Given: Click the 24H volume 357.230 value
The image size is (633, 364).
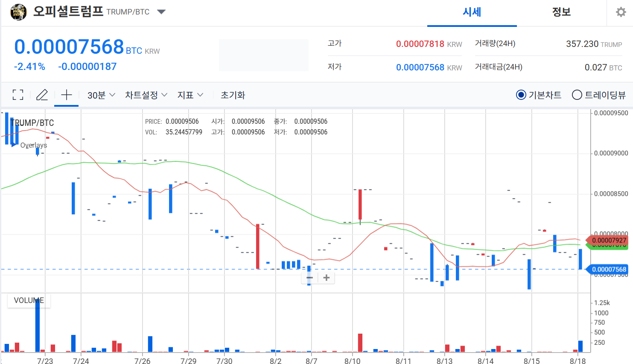Looking at the screenshot, I should click(x=582, y=44).
